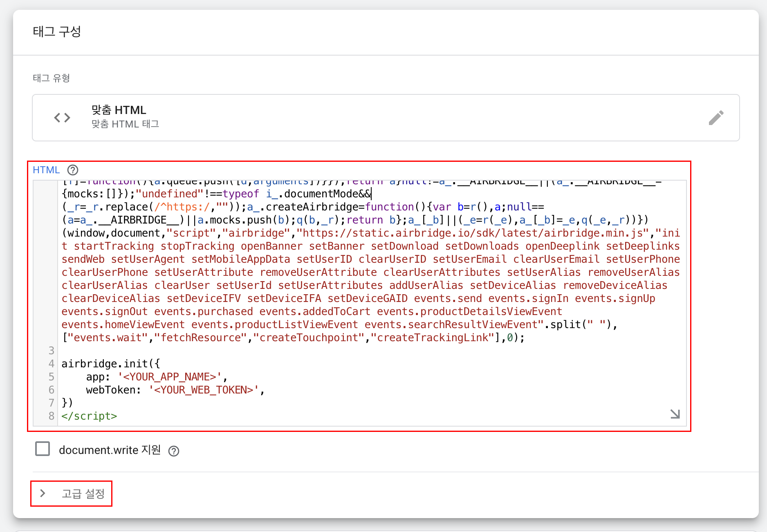
Task: Select the 맞춤 HTML tag type card
Action: pos(386,118)
